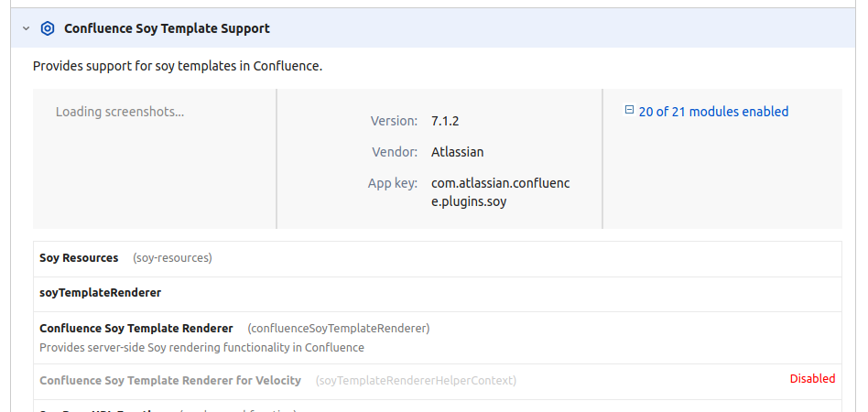
Task: Collapse the modules list minus icon
Action: pyautogui.click(x=629, y=110)
